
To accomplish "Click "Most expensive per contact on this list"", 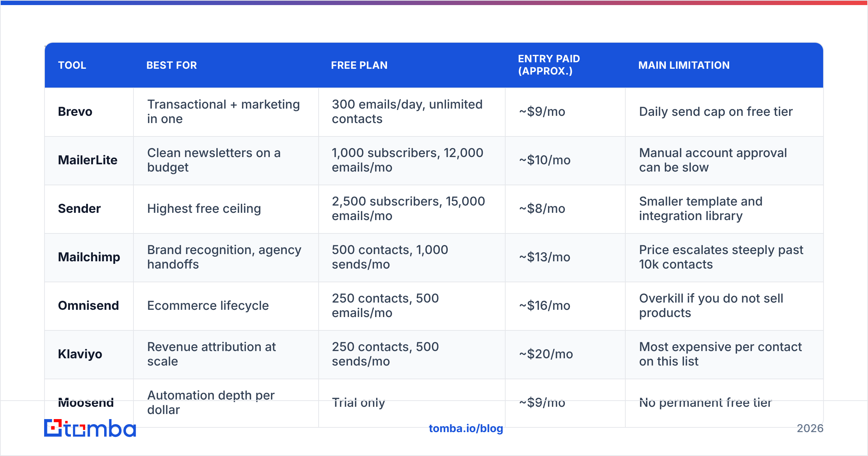I will coord(720,354).
